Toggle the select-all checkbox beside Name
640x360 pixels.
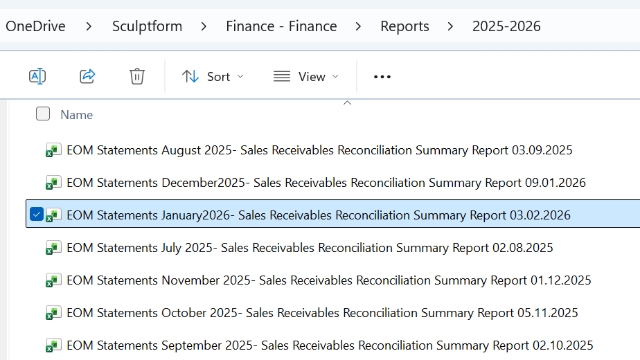[43, 114]
